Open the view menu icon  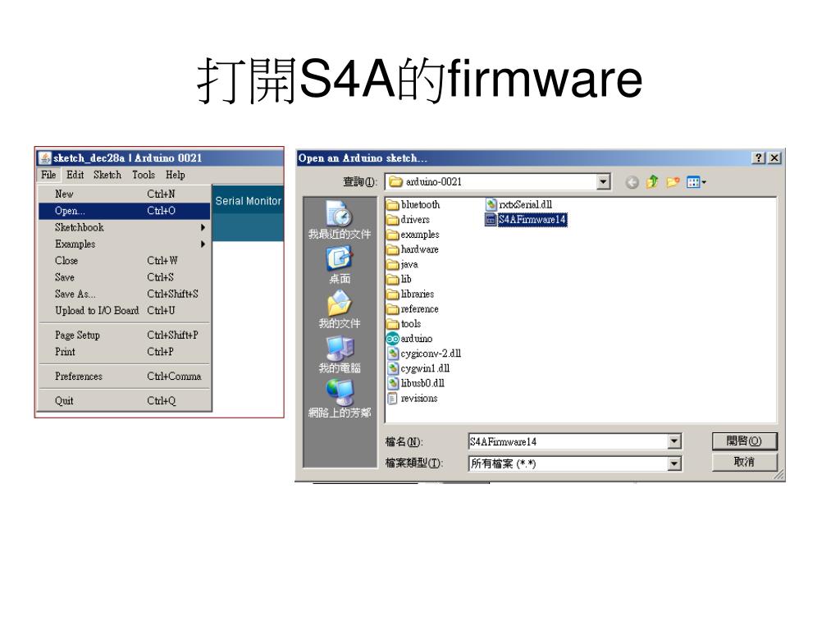pyautogui.click(x=696, y=182)
